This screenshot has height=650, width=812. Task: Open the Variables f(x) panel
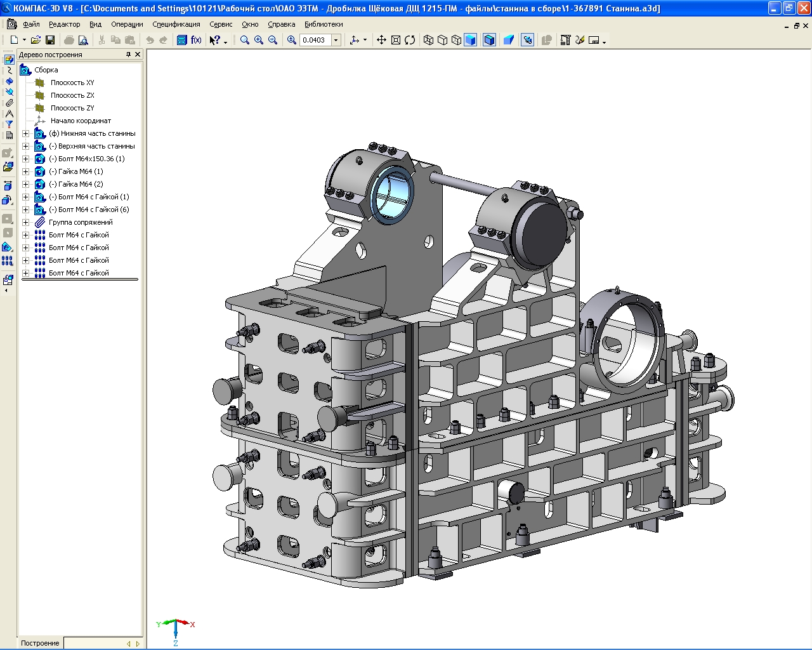pos(196,40)
